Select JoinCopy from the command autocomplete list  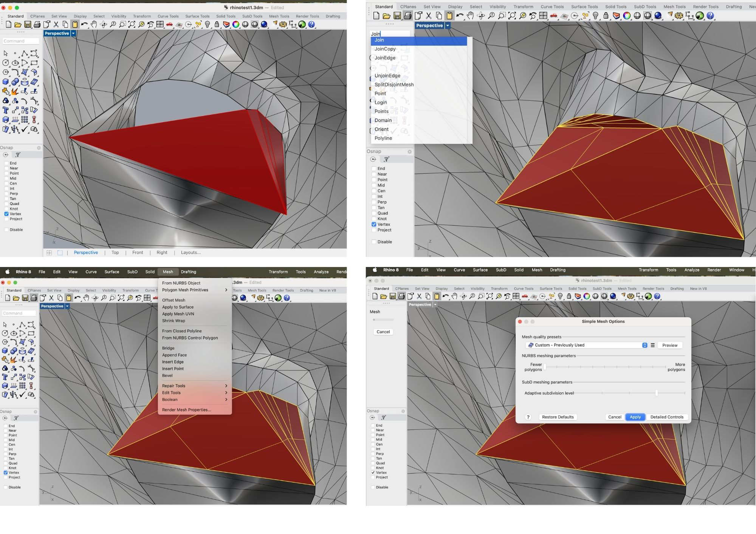coord(385,49)
